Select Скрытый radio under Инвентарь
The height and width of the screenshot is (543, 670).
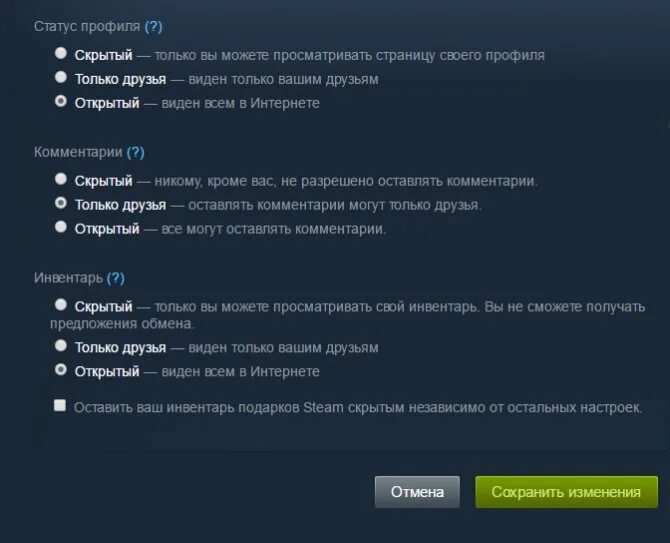(61, 305)
